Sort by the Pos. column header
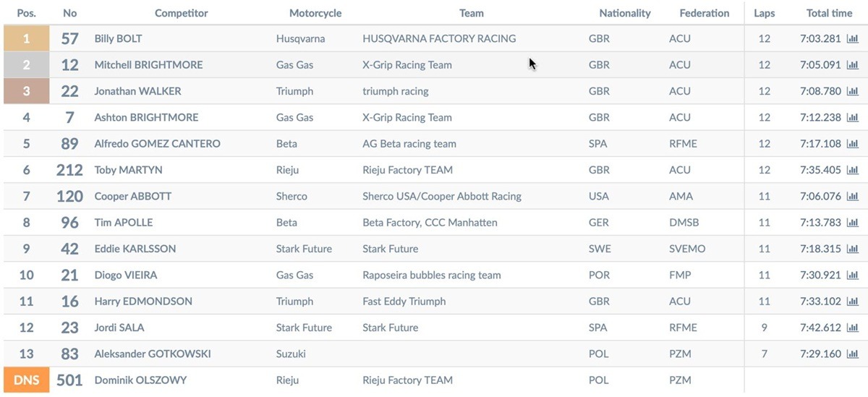This screenshot has height=397, width=868. pos(26,13)
